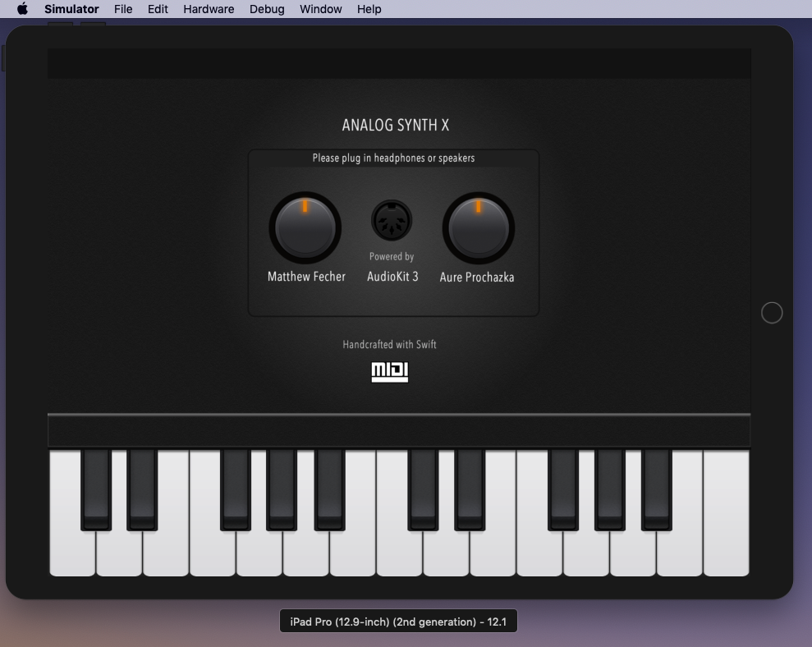Open the Hardware menu
Viewport: 812px width, 647px height.
pos(209,9)
